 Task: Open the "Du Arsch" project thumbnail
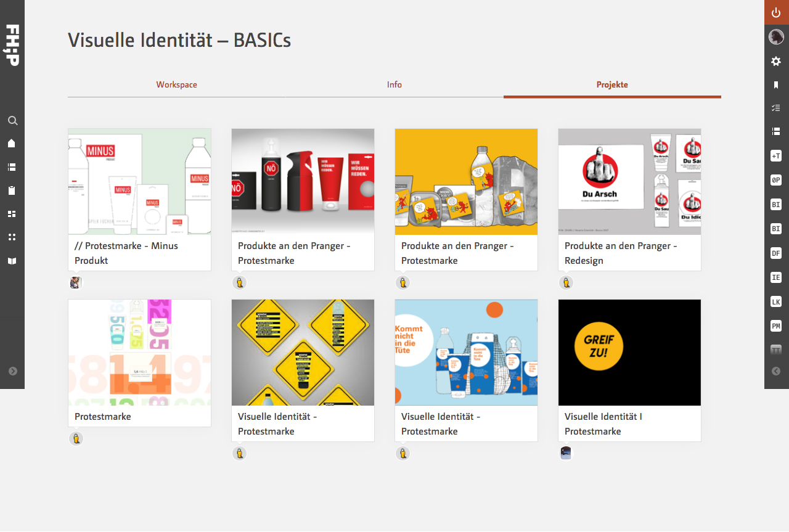[629, 182]
